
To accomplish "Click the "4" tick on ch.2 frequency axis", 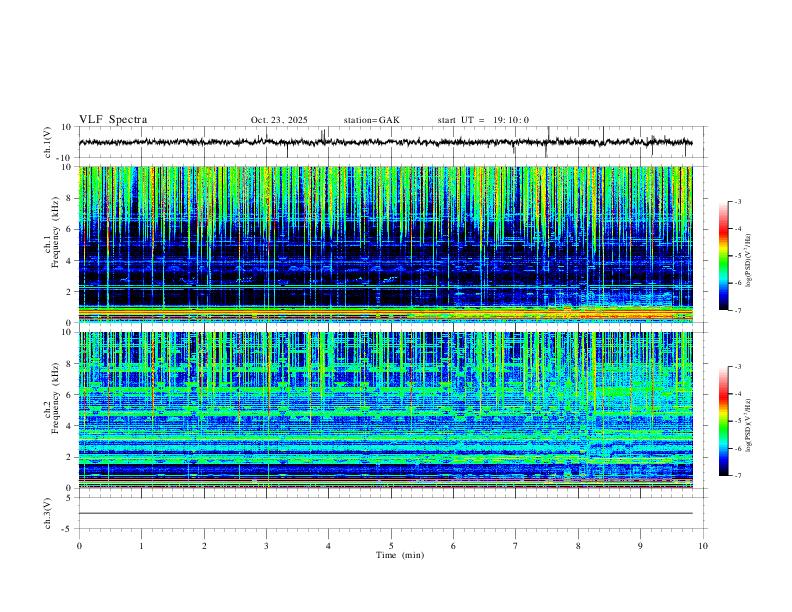I will (x=70, y=426).
